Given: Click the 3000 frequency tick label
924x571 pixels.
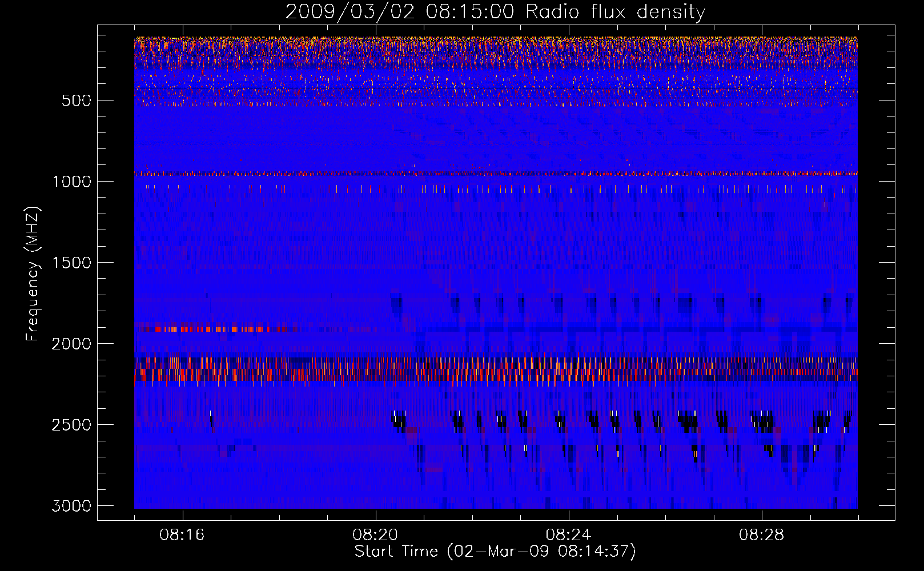Looking at the screenshot, I should pyautogui.click(x=71, y=506).
